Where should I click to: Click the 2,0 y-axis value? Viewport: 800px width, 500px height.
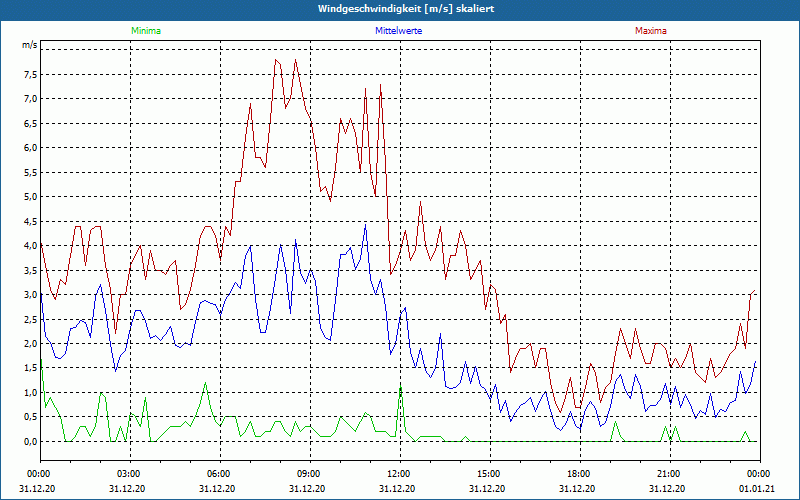point(31,344)
